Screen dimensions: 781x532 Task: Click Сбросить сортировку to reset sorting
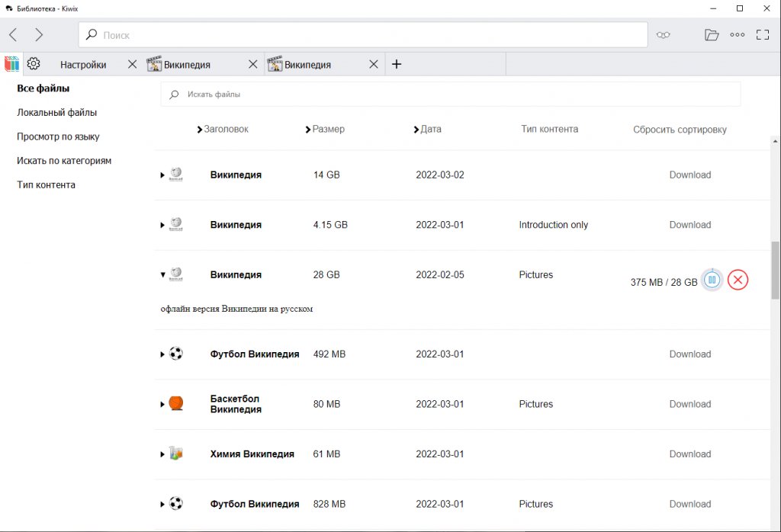[680, 130]
